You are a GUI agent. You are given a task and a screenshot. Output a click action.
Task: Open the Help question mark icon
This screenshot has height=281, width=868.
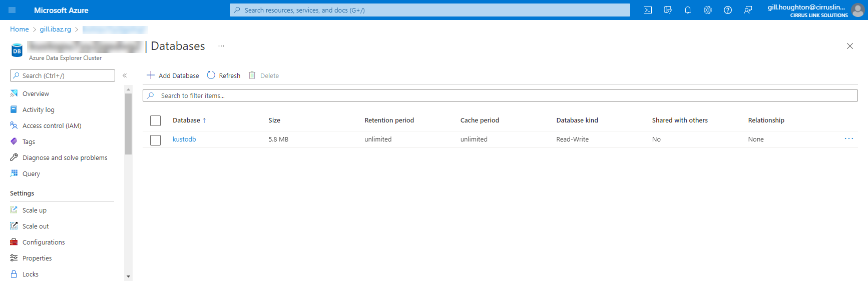727,10
